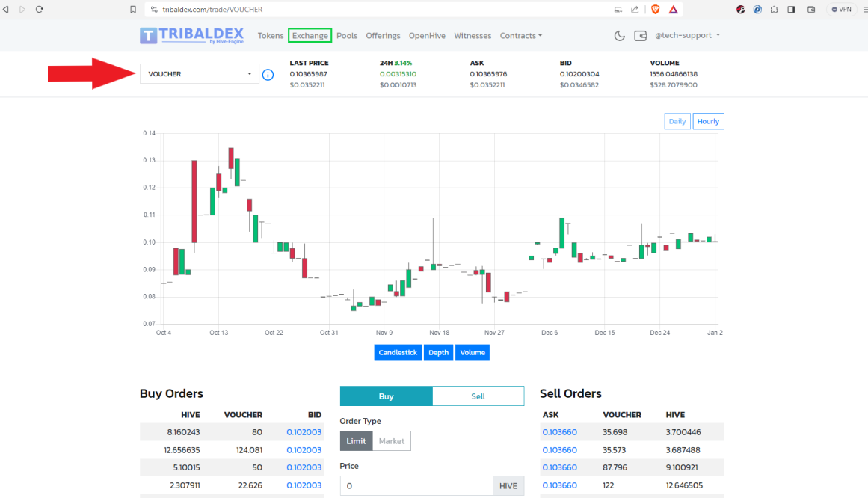Select the Sell order tab

[478, 396]
